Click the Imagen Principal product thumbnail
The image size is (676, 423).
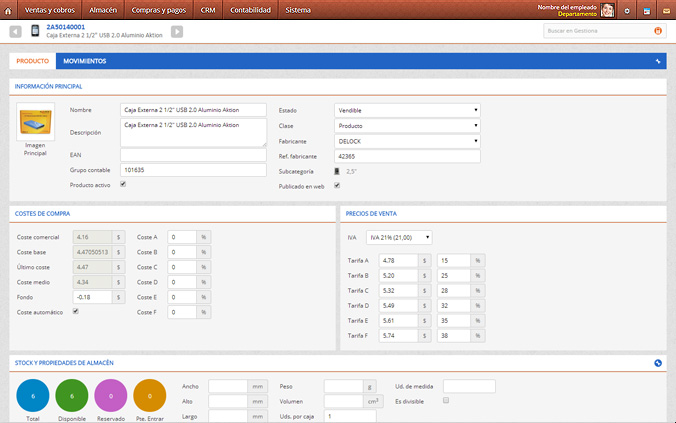pos(35,123)
